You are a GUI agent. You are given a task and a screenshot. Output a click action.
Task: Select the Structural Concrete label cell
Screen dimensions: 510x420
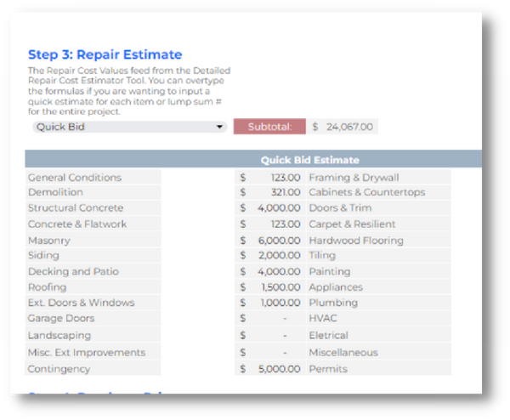[x=93, y=208]
